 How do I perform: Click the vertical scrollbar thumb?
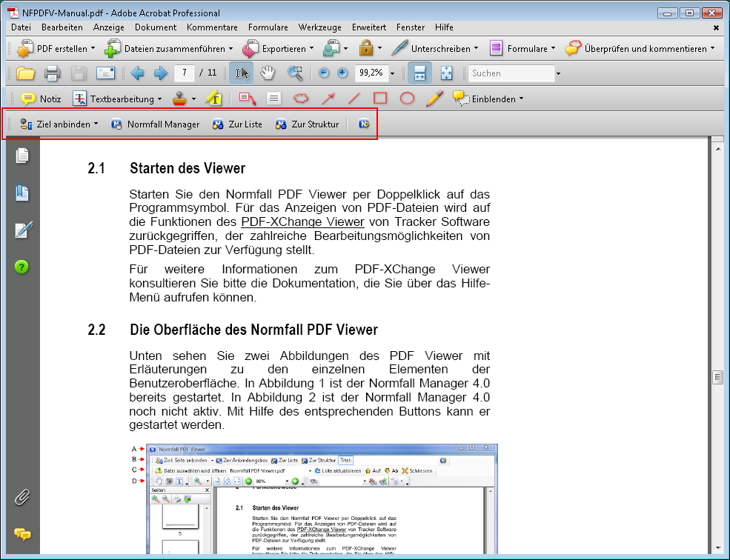[717, 376]
